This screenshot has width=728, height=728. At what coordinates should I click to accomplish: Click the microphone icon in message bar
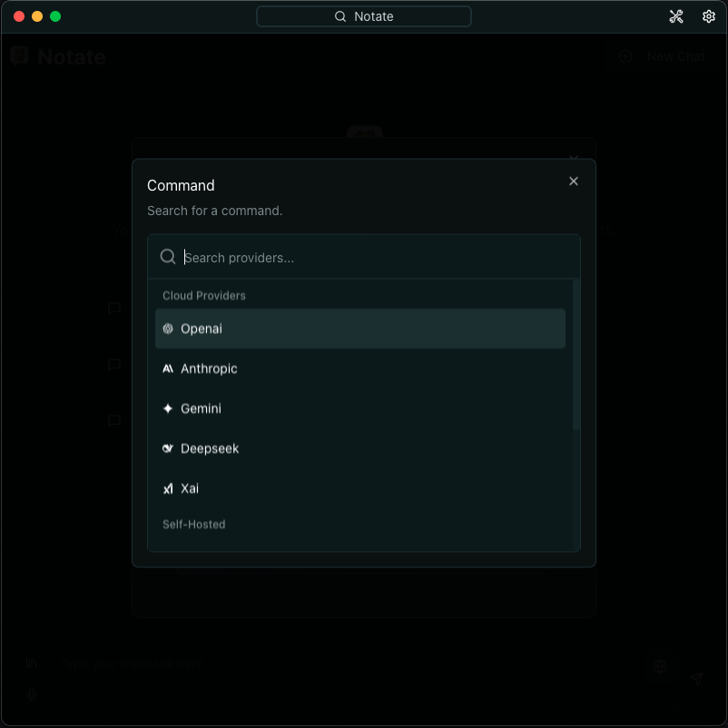[32, 694]
